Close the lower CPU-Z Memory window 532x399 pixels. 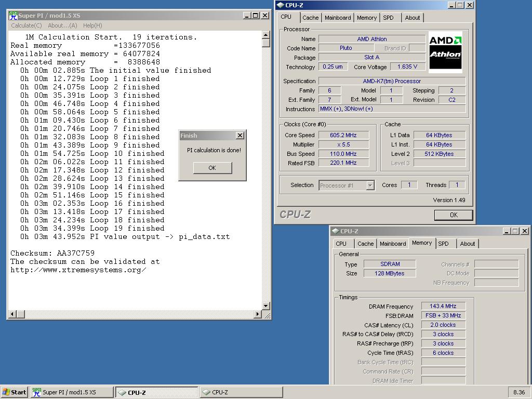point(525,231)
